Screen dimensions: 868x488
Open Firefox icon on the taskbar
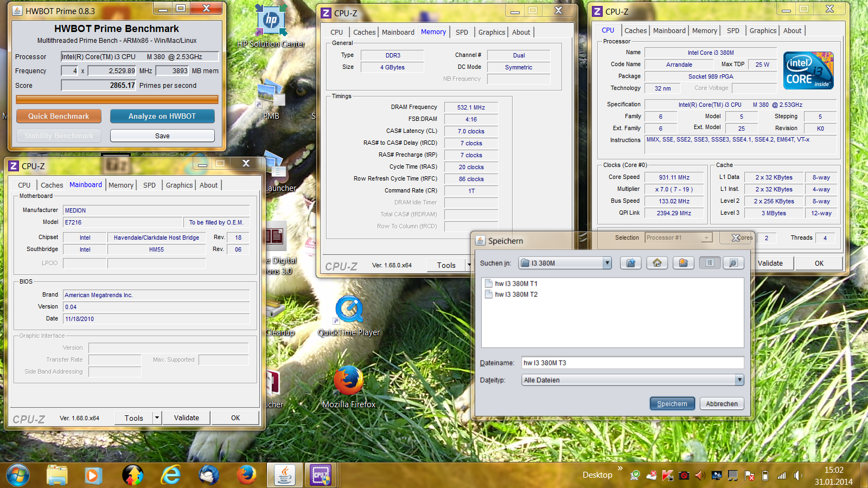click(x=247, y=476)
